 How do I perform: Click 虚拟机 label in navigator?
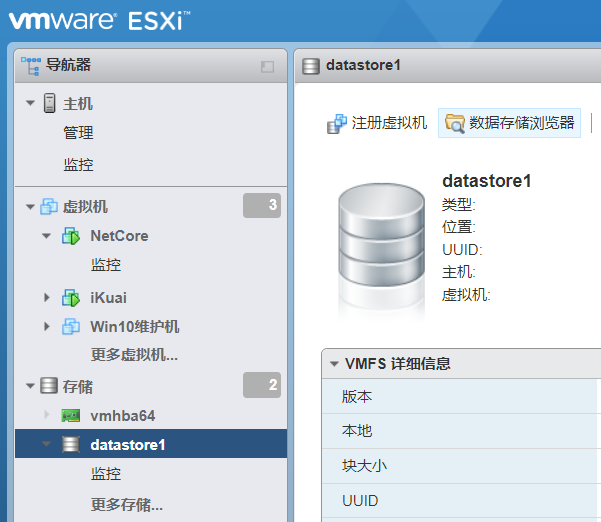[x=85, y=207]
